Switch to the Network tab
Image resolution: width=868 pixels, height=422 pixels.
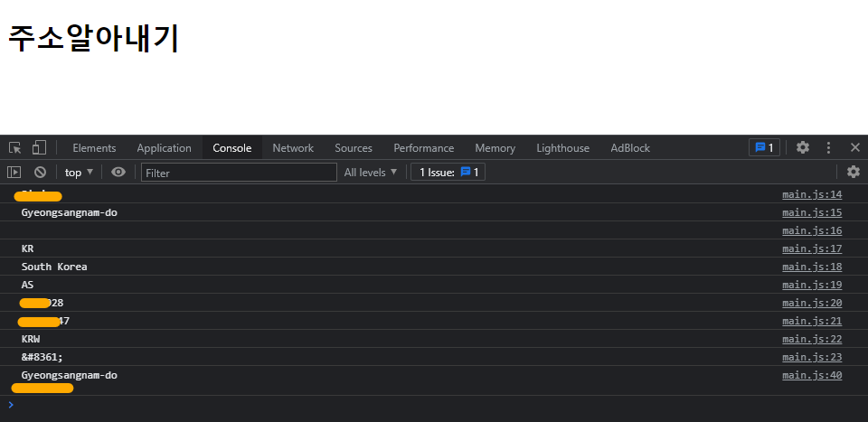point(293,148)
